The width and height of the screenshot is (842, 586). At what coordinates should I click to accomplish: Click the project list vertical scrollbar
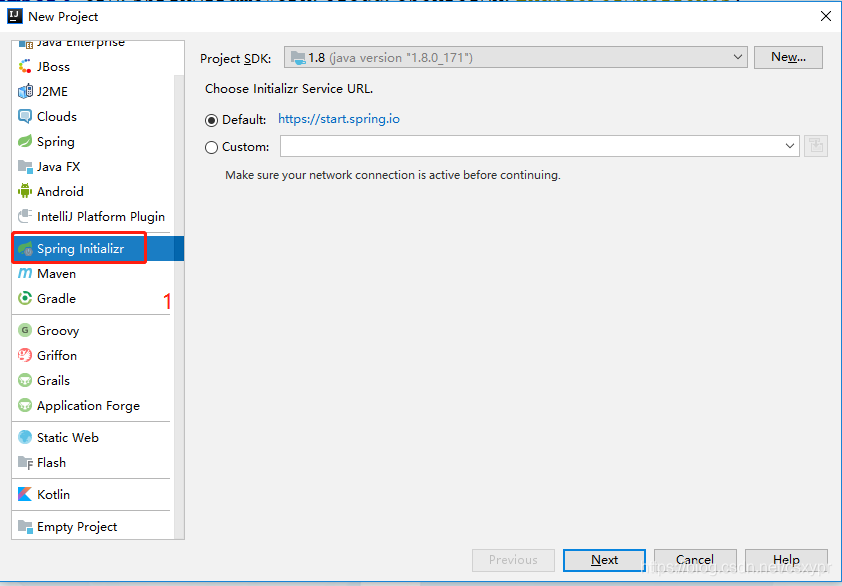point(179,306)
